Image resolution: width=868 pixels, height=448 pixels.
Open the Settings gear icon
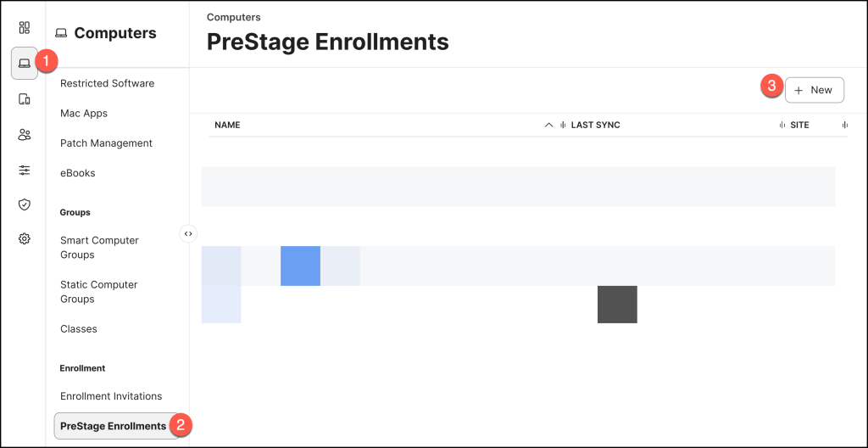pos(25,239)
